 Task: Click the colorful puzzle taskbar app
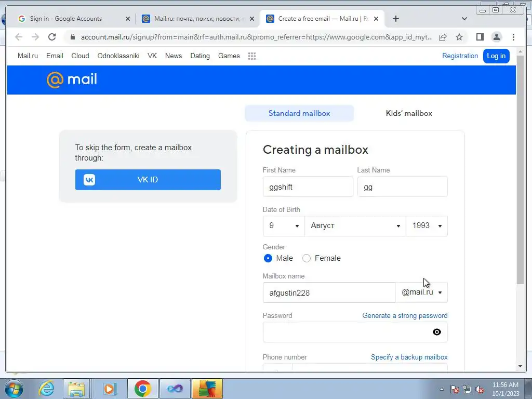pos(207,389)
